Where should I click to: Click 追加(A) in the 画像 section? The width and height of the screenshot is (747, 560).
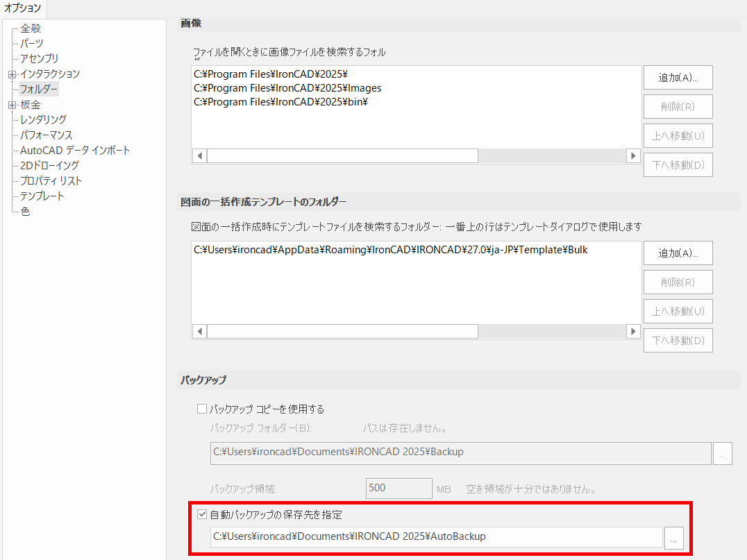(678, 78)
